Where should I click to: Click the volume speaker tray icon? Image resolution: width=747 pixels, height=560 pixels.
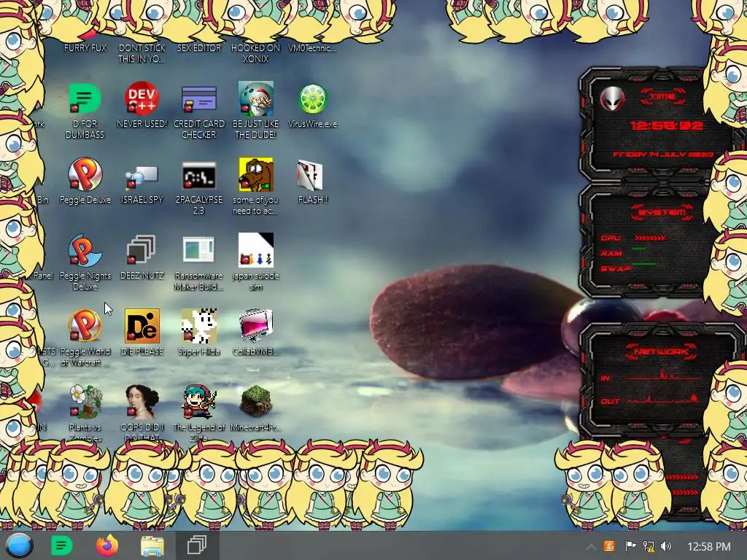point(666,546)
